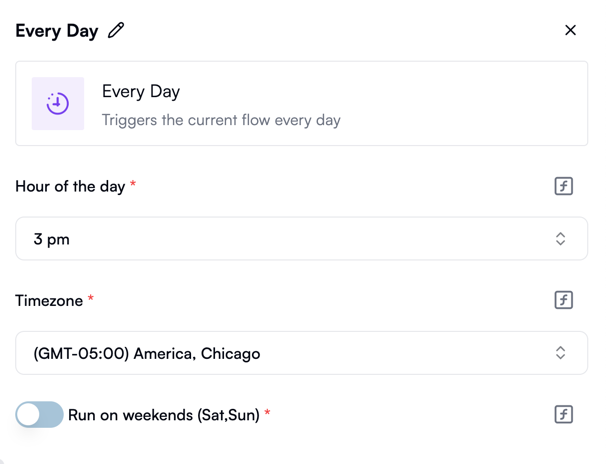606x464 pixels.
Task: Click the (GMT-05:00) America, Chicago value
Action: pyautogui.click(x=147, y=354)
